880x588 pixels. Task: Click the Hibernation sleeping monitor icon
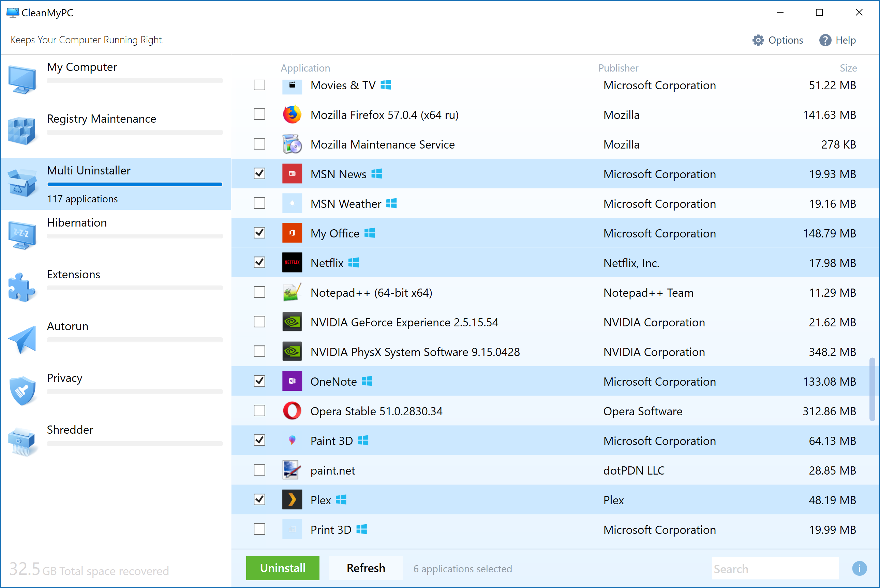tap(22, 235)
